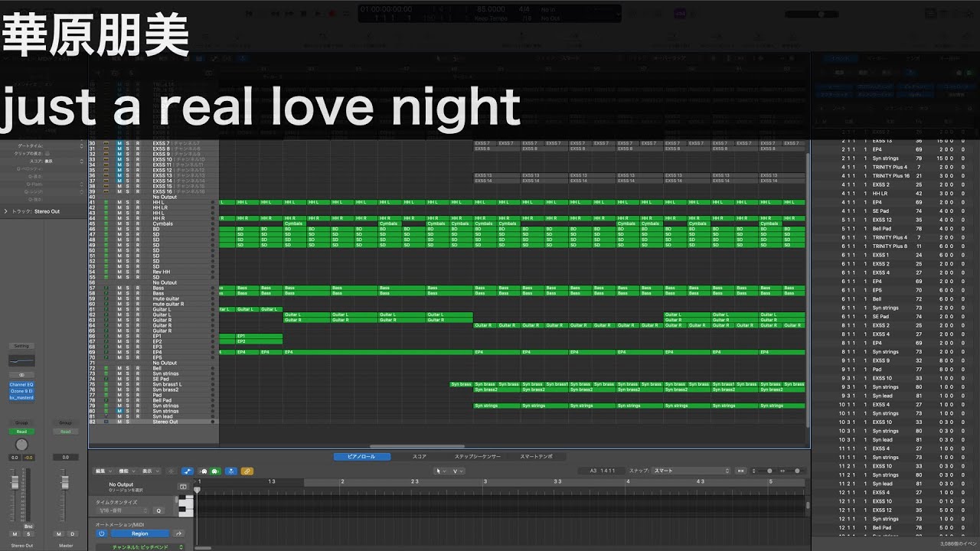Screen dimensions: 980x551
Task: Click the SE Pad track icon
Action: pyautogui.click(x=106, y=379)
